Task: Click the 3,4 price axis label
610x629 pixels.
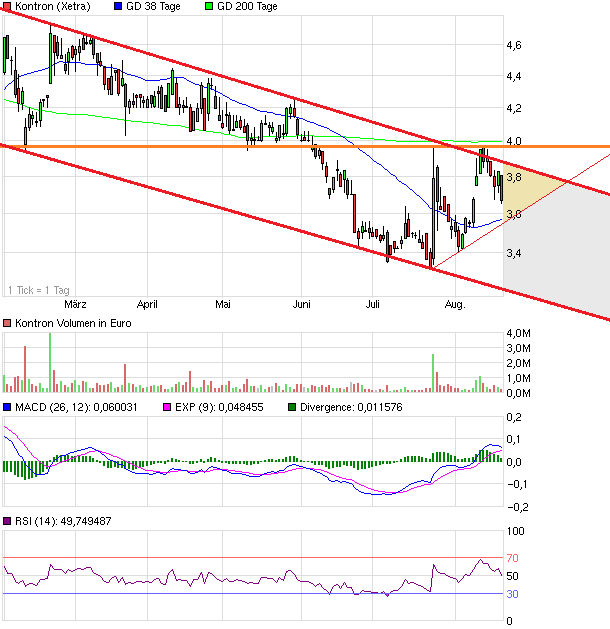Action: tap(514, 253)
